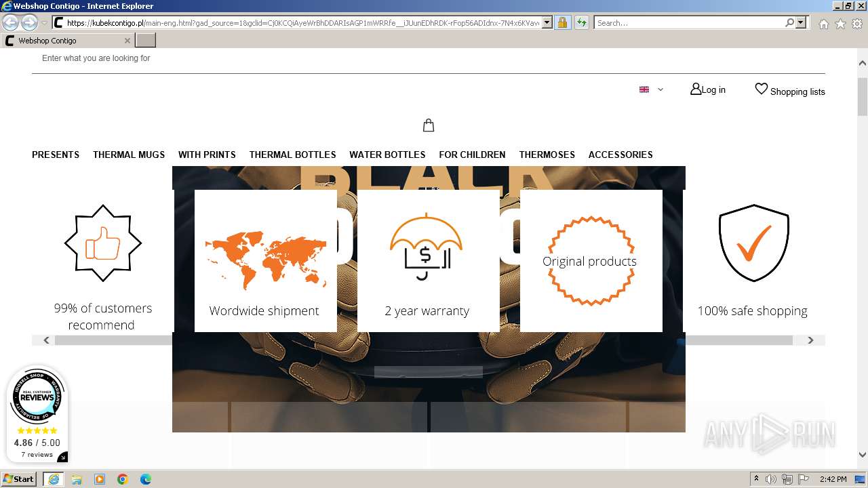
Task: Open the '7 reviews' link
Action: 37,455
